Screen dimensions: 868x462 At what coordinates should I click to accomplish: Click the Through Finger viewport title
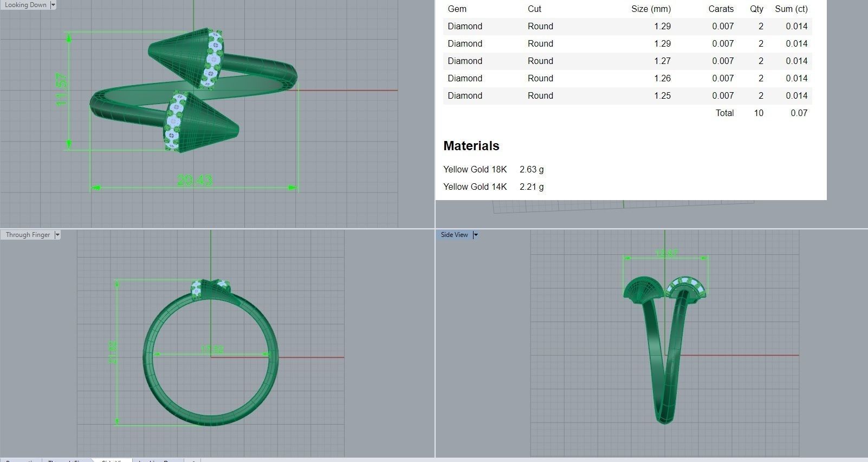(x=28, y=235)
